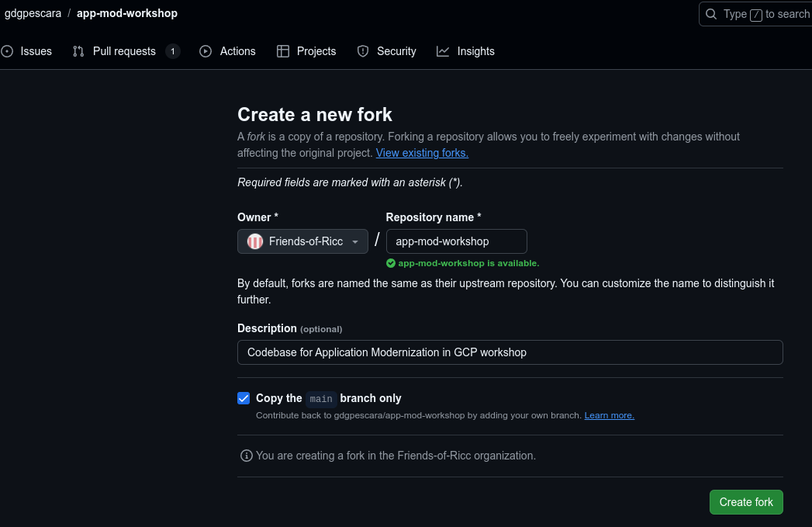The image size is (812, 527).
Task: Click the search magnifier icon
Action: (711, 14)
